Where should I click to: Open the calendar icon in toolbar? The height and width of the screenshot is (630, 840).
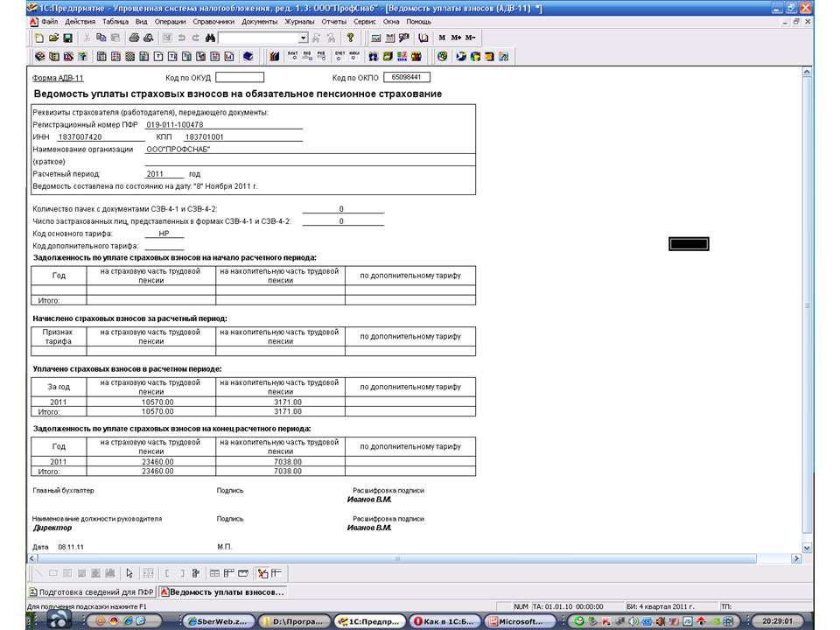click(390, 38)
